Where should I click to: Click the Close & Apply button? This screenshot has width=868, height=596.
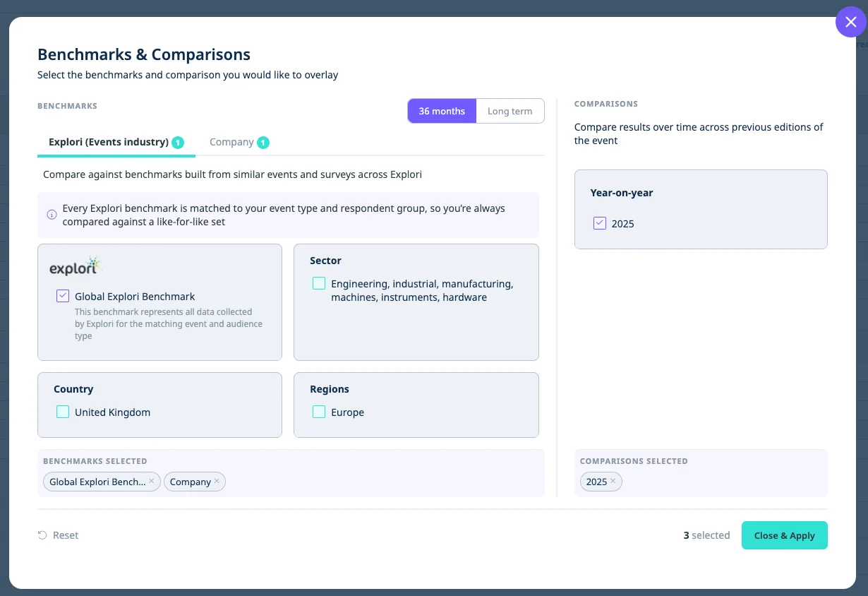pyautogui.click(x=784, y=535)
